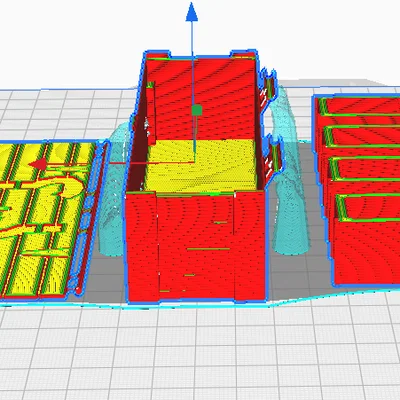Viewport: 400px width, 400px height.
Task: Grab the blue Z-axis move arrow head
Action: [192, 12]
